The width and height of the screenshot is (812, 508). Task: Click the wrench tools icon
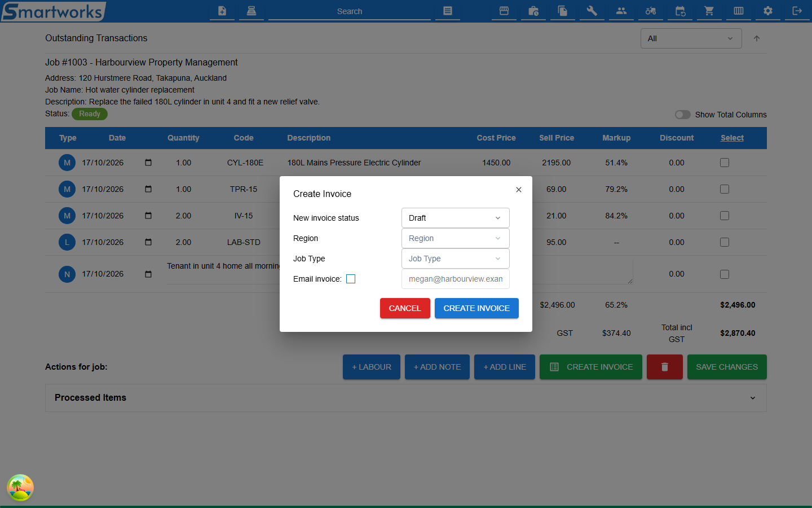click(592, 11)
